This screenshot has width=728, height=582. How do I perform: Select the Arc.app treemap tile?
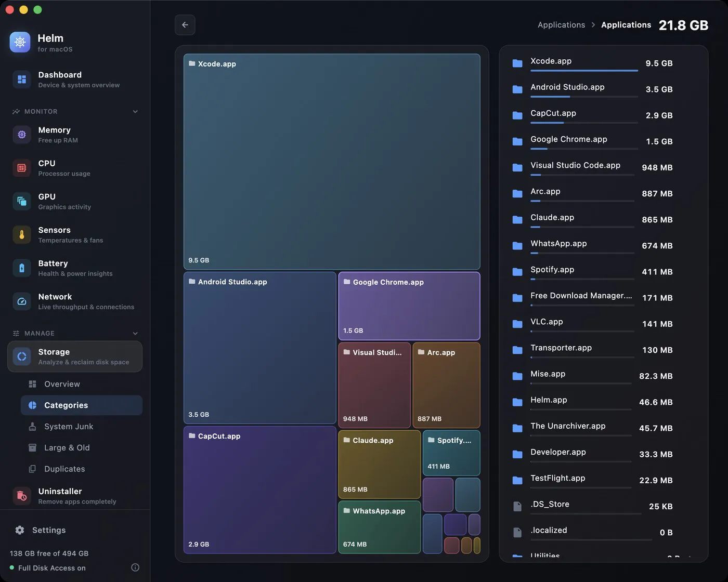pyautogui.click(x=446, y=385)
